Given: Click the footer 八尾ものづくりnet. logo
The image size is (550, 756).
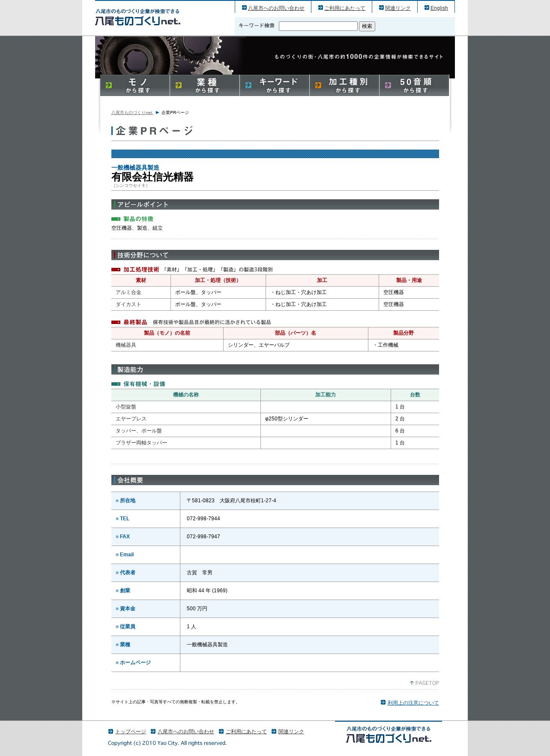Looking at the screenshot, I should [x=389, y=734].
